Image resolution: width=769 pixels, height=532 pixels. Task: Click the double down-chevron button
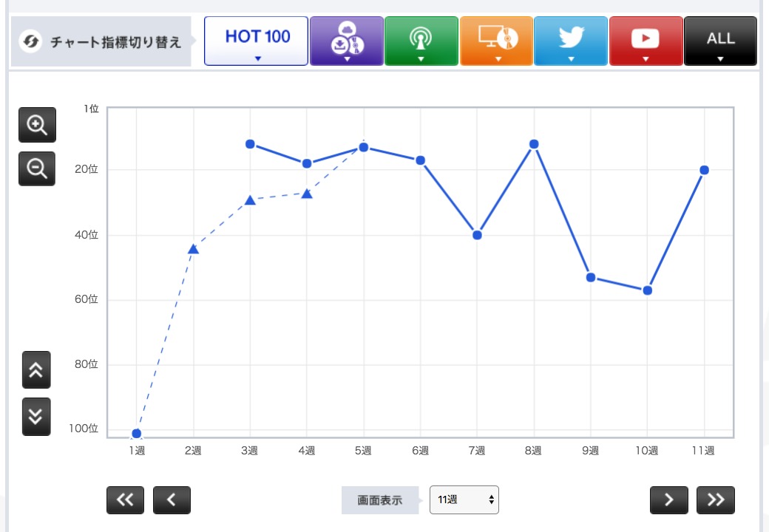[36, 417]
